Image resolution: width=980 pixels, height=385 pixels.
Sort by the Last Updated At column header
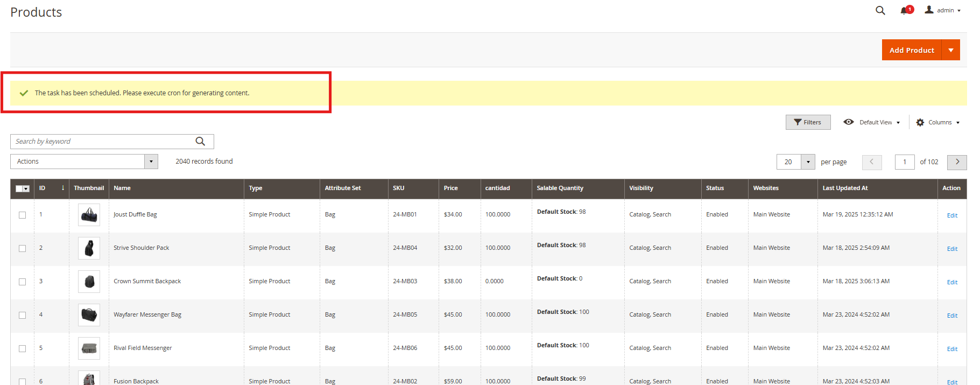point(877,188)
